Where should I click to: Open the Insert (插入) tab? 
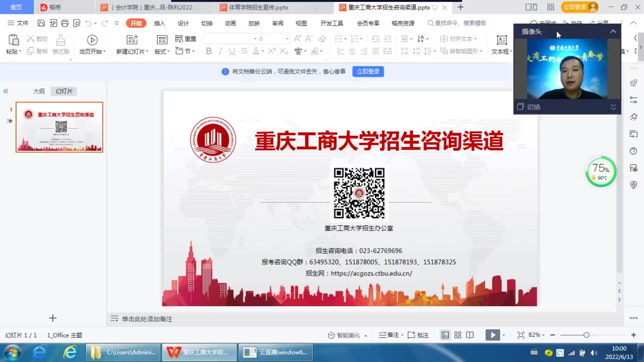(159, 23)
